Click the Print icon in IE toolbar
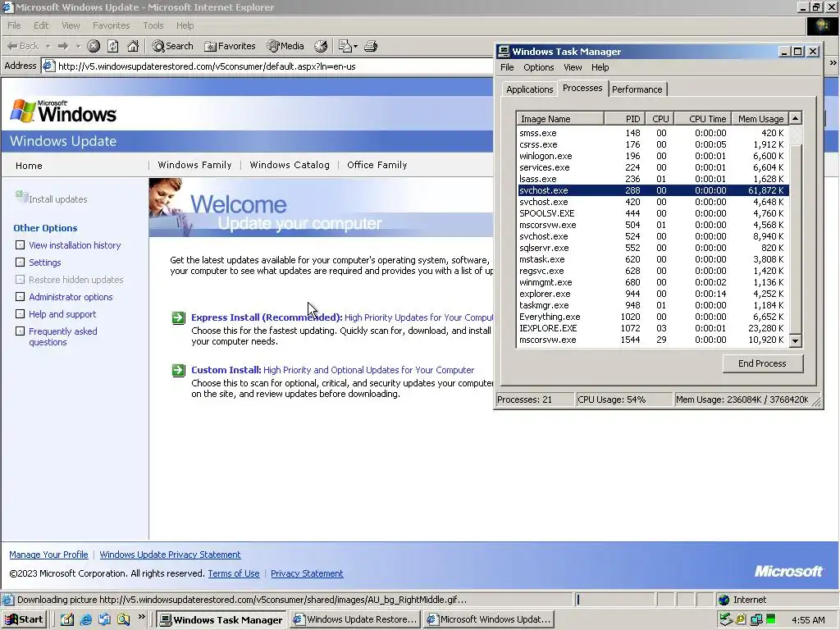 371,46
